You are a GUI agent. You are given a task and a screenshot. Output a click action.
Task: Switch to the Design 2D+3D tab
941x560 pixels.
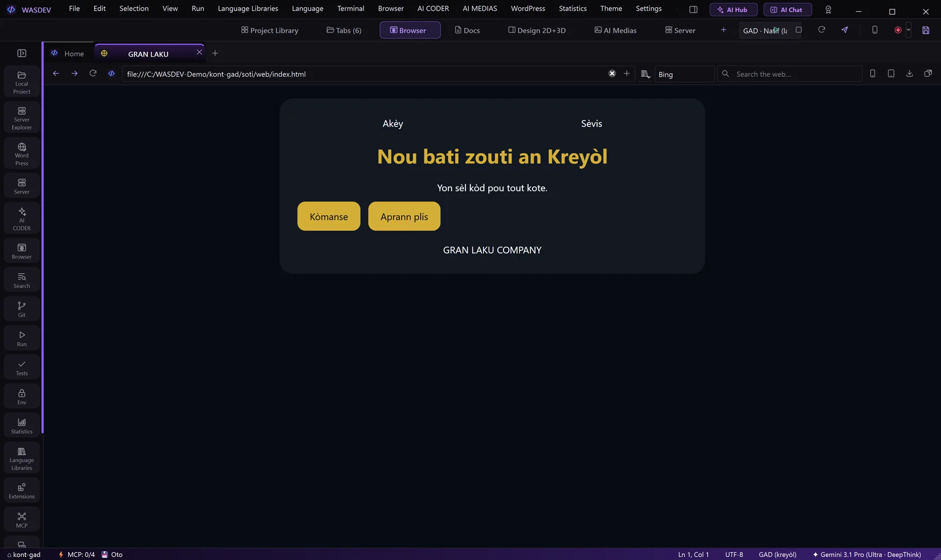537,30
